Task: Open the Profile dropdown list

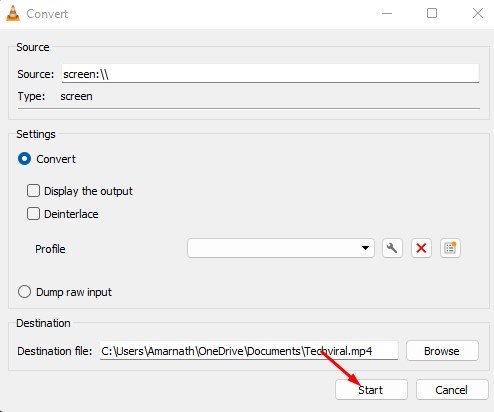Action: 281,248
